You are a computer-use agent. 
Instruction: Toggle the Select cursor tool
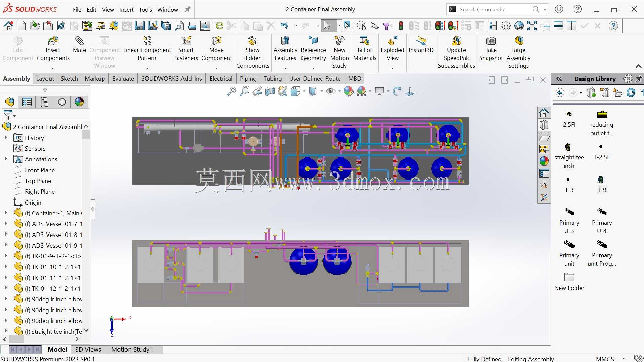pos(327,26)
